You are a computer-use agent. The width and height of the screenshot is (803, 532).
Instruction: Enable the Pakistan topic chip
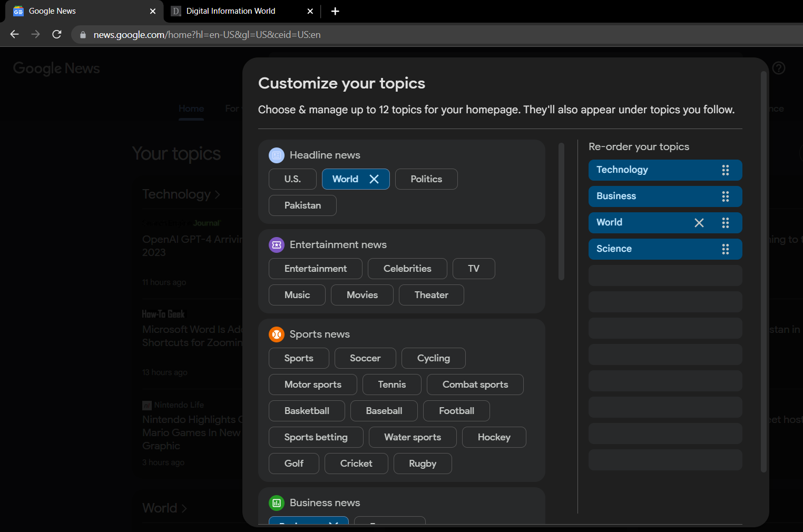(302, 205)
